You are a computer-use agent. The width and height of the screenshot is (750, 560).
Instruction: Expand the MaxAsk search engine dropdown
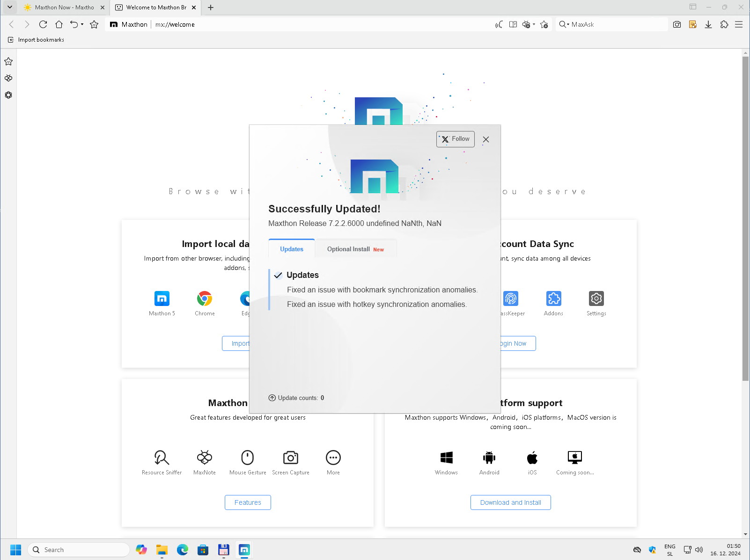click(564, 24)
